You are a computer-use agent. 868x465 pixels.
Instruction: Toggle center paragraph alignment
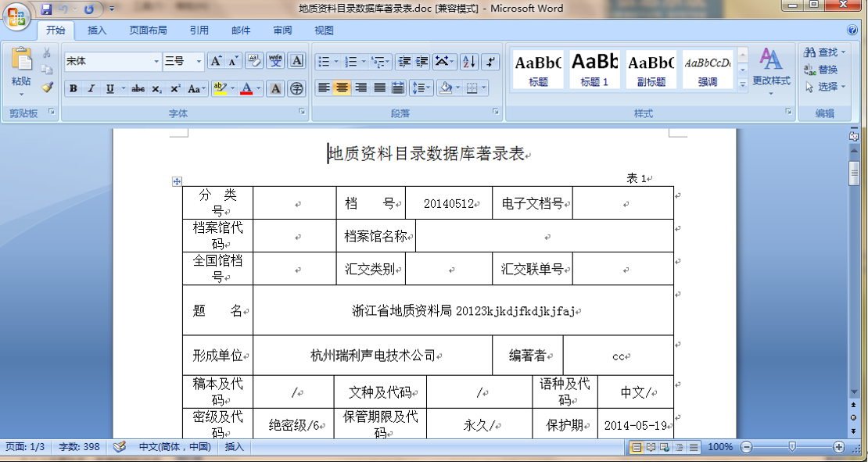(x=342, y=88)
